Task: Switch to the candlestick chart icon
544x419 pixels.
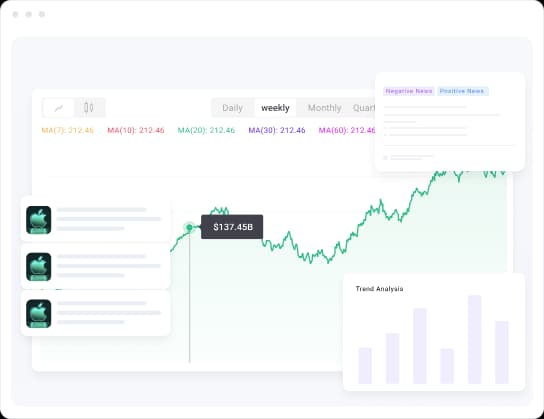Action: coord(89,108)
